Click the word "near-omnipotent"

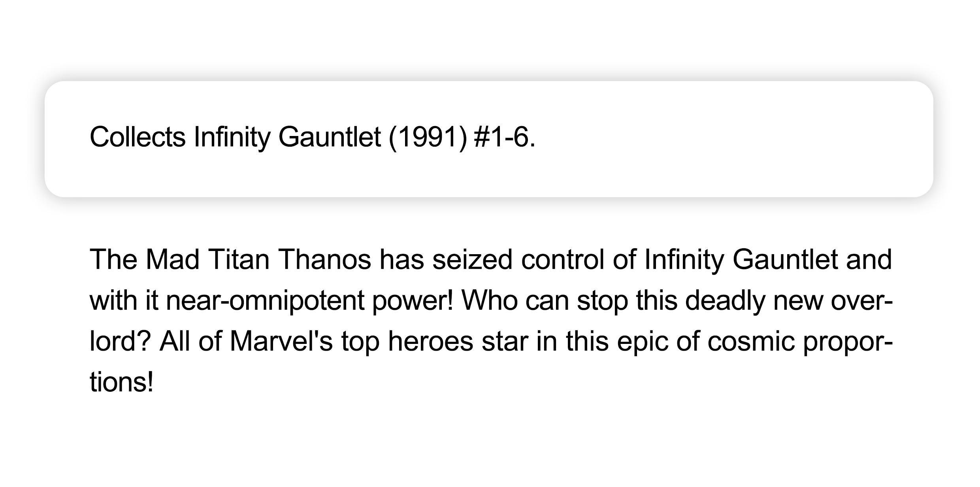(265, 301)
